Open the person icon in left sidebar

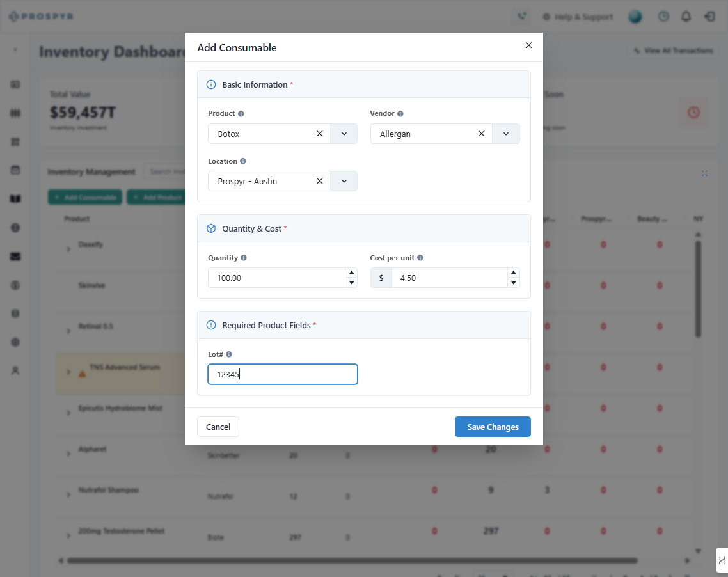15,371
